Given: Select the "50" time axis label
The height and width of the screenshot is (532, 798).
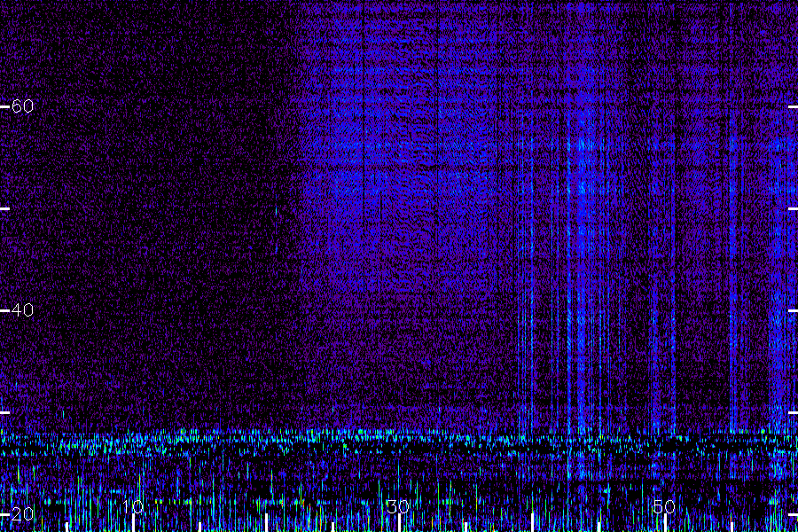Looking at the screenshot, I should coord(664,506).
